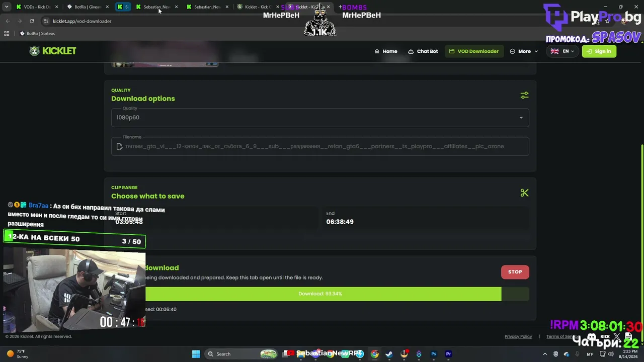644x362 pixels.
Task: Open the BotRix | Sorteos bookmark
Action: coord(37,34)
